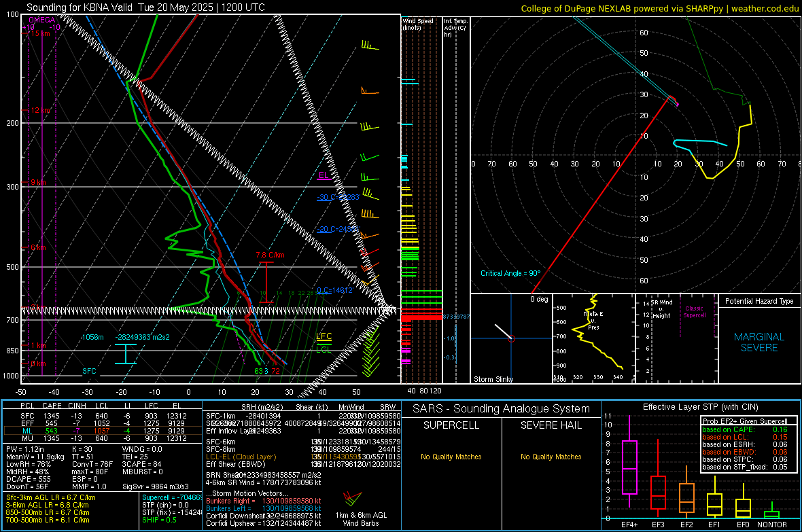This screenshot has height=532, width=802.
Task: Click No Quality Matches under SEVERE HAIL
Action: pyautogui.click(x=551, y=457)
